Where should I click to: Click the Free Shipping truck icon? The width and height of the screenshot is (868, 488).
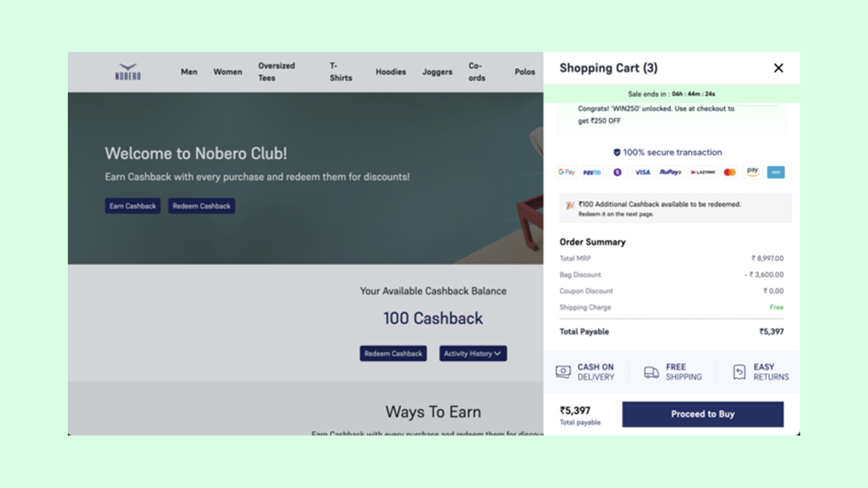point(651,372)
